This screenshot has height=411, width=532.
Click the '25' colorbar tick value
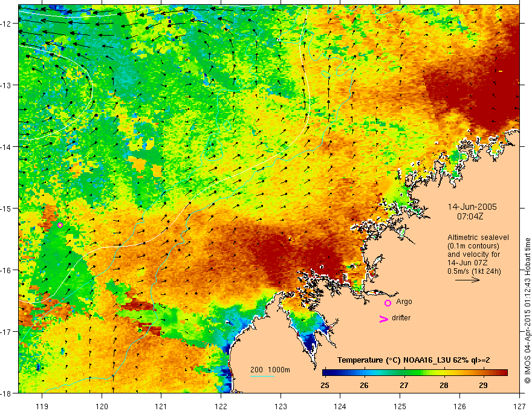tap(325, 385)
